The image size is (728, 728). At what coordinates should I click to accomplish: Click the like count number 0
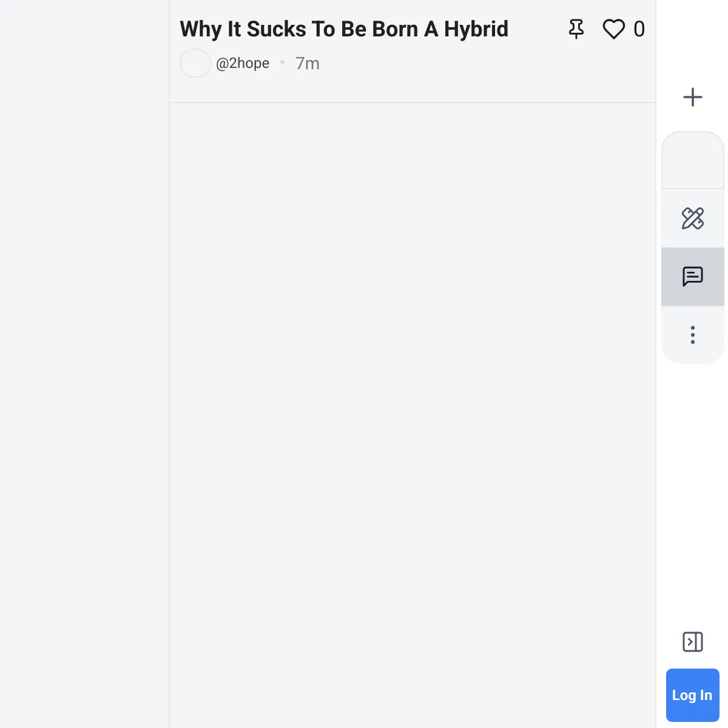tap(639, 29)
